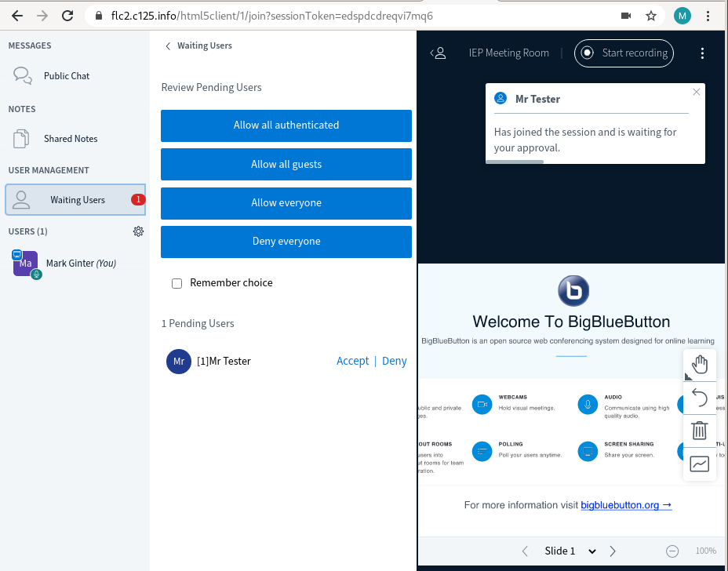This screenshot has width=728, height=571.
Task: Click the Audio microphone icon on slide
Action: tap(588, 405)
